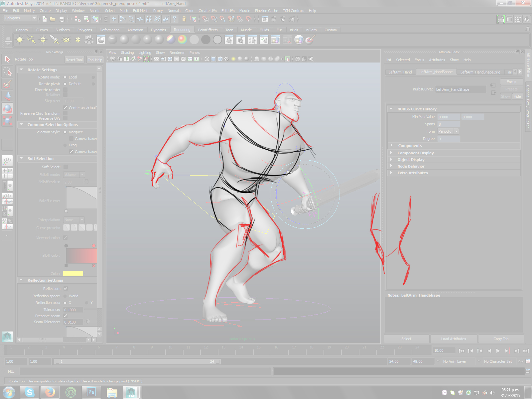Open Photoshop from the taskbar
532x399 pixels.
(x=91, y=392)
